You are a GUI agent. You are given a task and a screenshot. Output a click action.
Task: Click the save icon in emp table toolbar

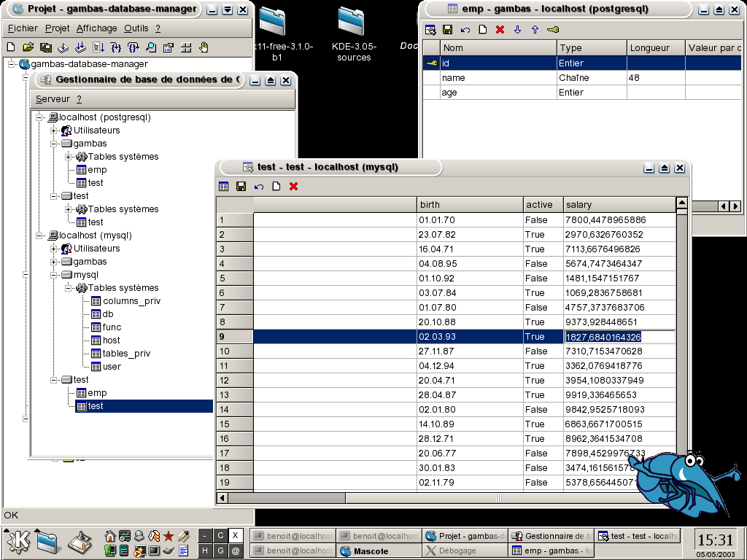coord(447,29)
